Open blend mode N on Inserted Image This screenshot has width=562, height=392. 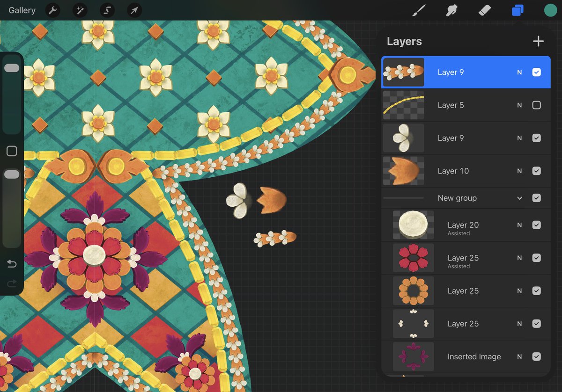(519, 356)
